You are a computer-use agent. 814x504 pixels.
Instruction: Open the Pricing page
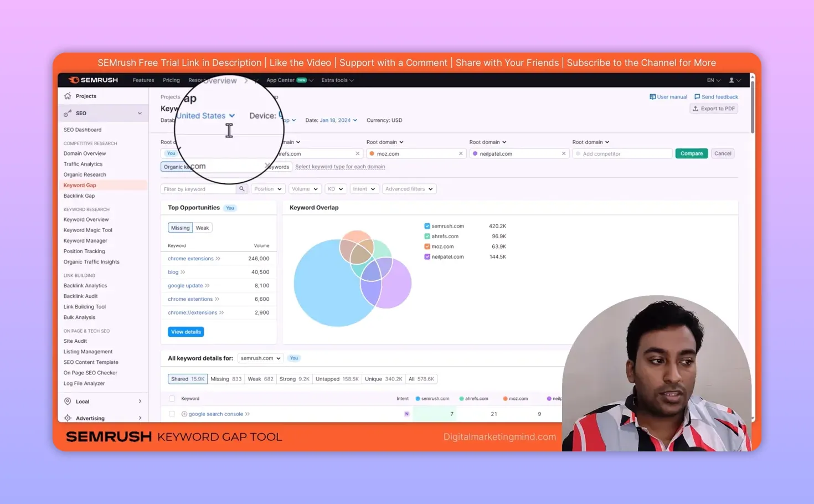[171, 80]
